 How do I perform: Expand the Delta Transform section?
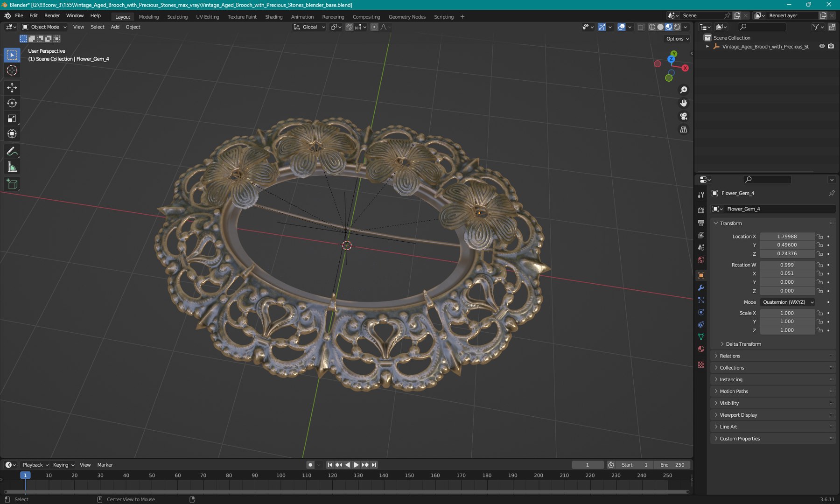click(x=743, y=344)
